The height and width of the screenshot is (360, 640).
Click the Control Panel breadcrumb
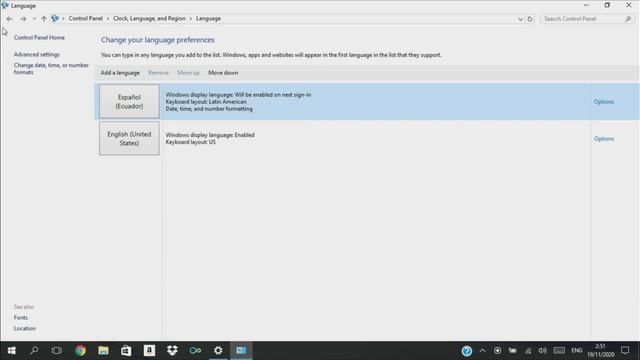click(x=86, y=18)
